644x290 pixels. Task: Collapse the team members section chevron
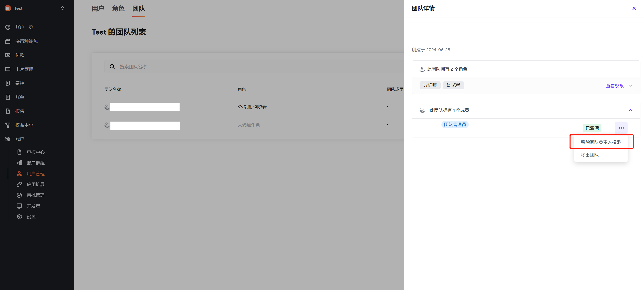631,110
